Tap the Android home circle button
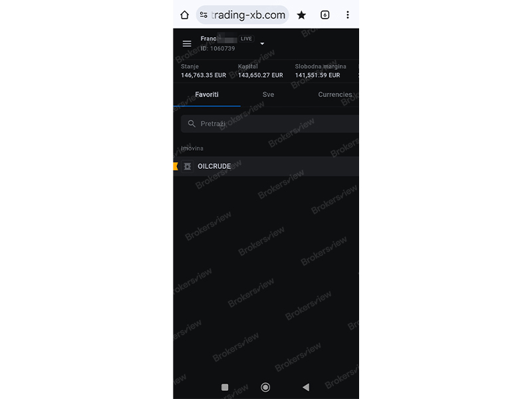Image resolution: width=532 pixels, height=399 pixels. [265, 387]
